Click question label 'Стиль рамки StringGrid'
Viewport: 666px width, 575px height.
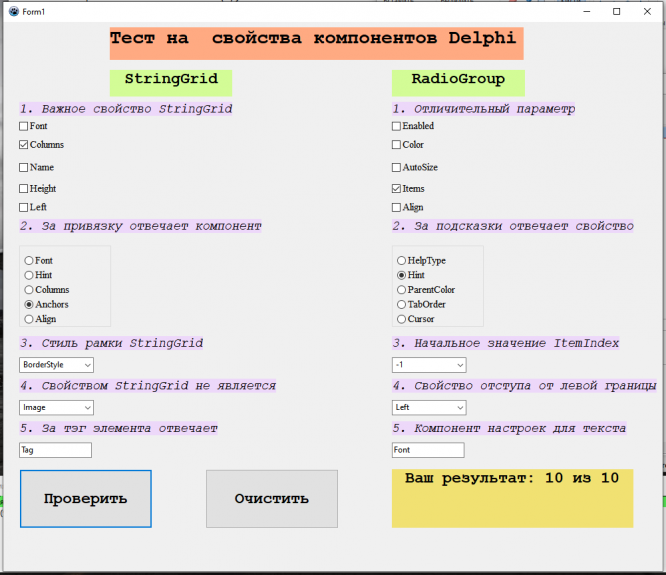coord(111,343)
